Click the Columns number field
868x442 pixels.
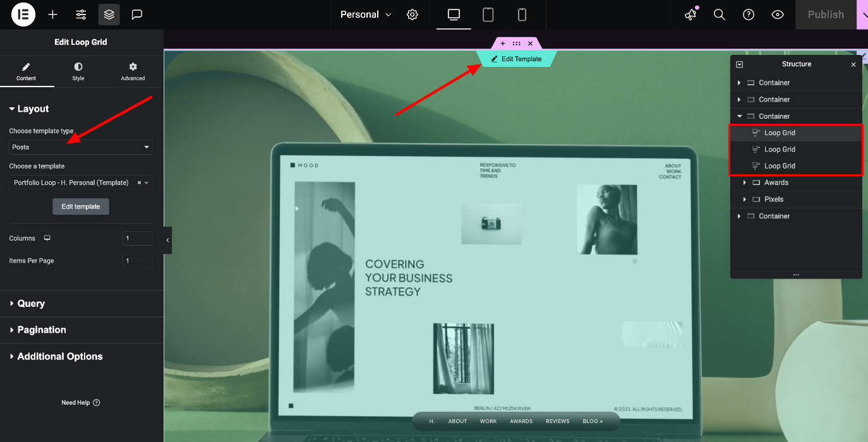pyautogui.click(x=137, y=238)
